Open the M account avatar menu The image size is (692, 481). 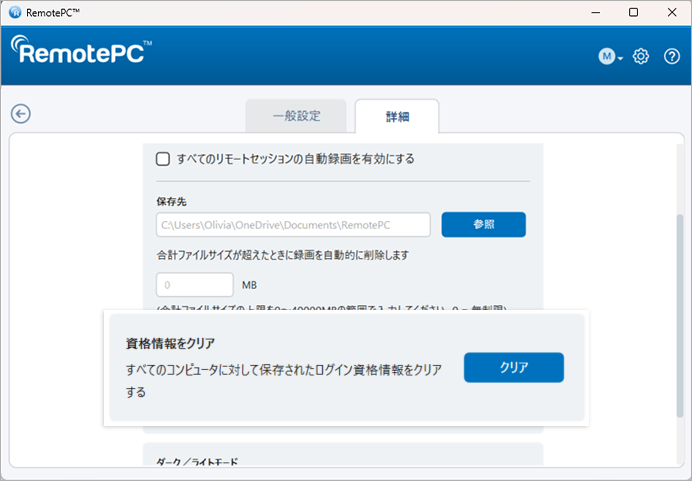610,56
